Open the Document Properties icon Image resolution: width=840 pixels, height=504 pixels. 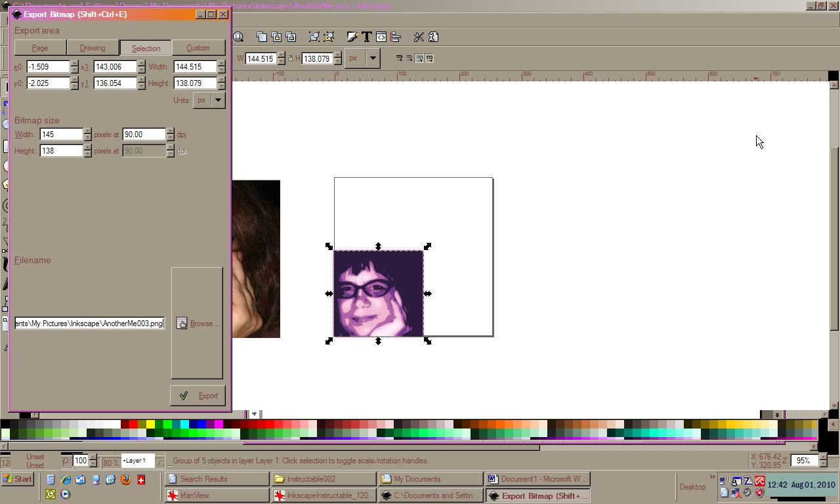[433, 37]
